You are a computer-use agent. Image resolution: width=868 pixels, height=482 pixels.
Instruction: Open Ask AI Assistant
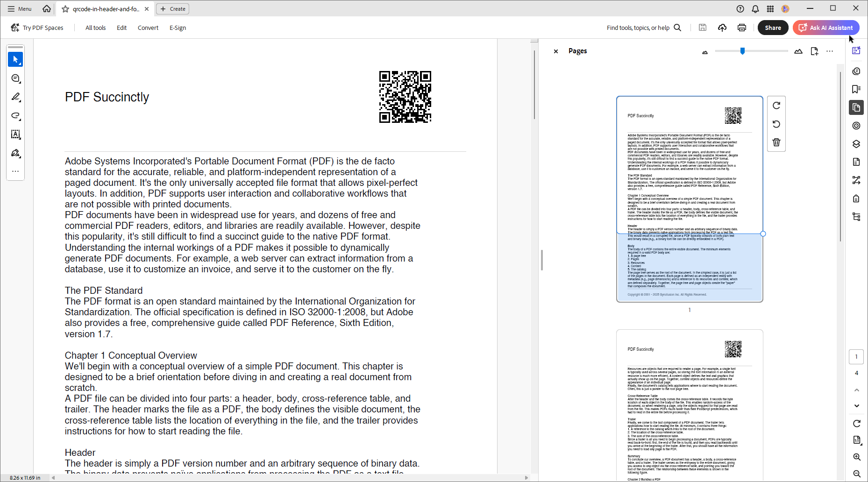(x=825, y=28)
